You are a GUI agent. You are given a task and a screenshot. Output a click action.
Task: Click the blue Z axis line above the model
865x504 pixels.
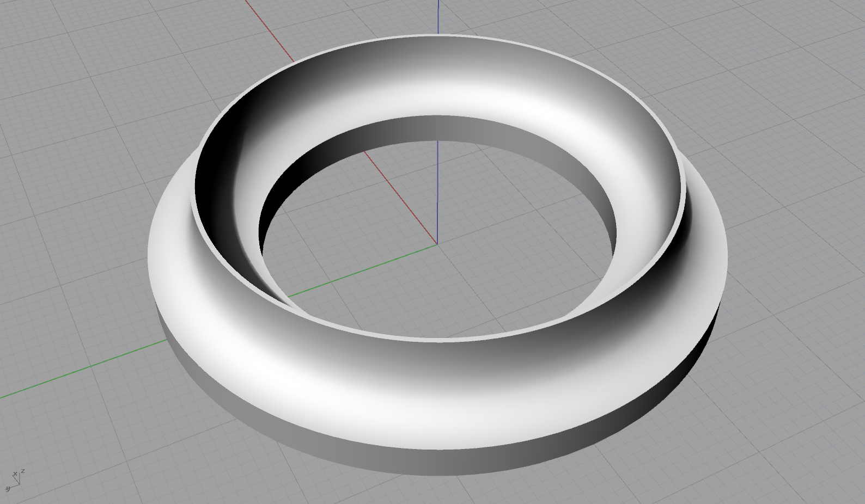point(438,16)
